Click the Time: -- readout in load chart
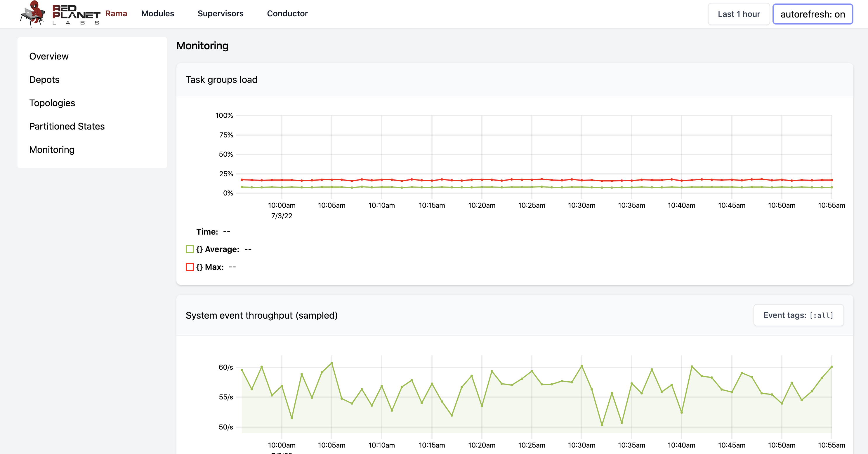Viewport: 868px width, 454px height. 213,232
